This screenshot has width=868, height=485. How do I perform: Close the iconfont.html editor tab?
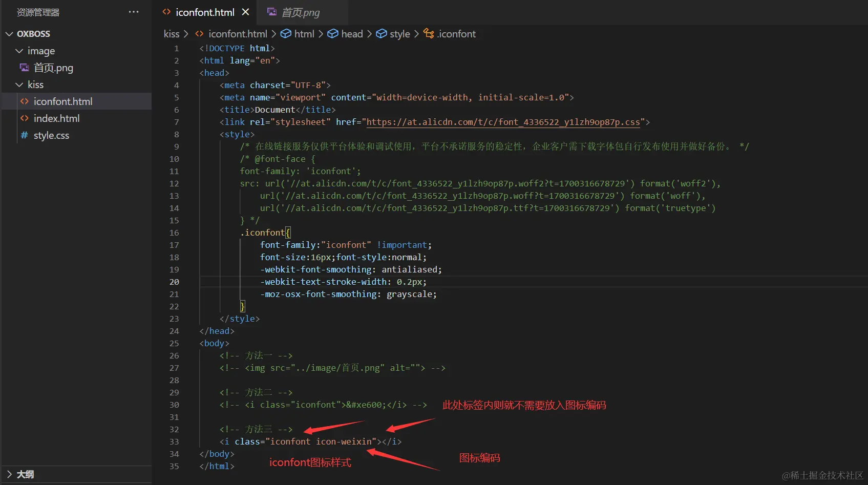[246, 12]
